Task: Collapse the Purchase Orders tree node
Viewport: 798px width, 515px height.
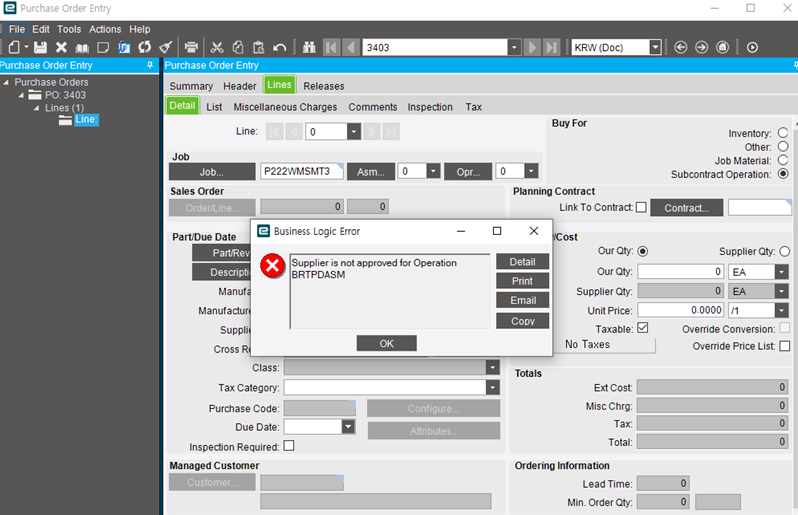Action: tap(6, 82)
